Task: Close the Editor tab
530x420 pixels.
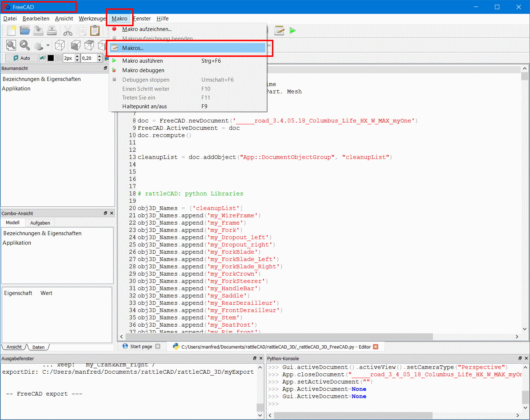Action: point(376,347)
